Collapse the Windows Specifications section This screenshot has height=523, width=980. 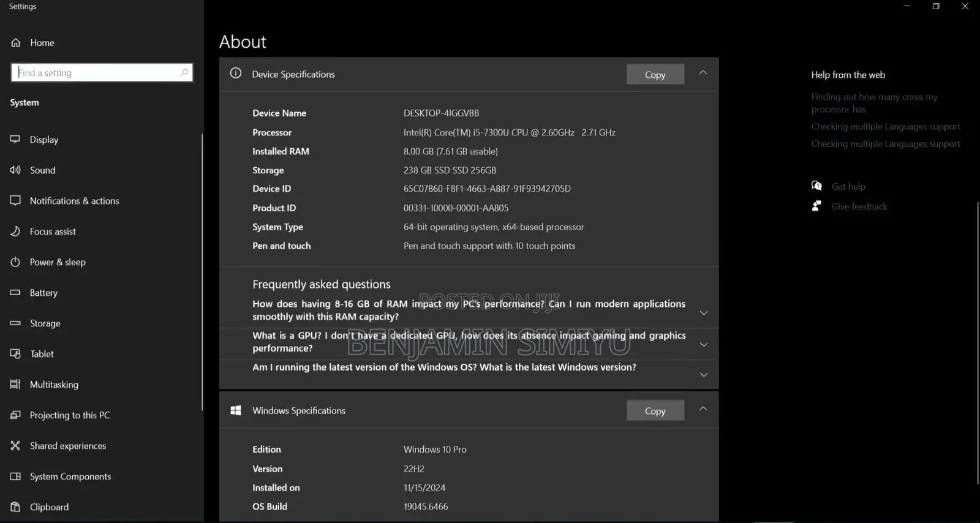703,408
